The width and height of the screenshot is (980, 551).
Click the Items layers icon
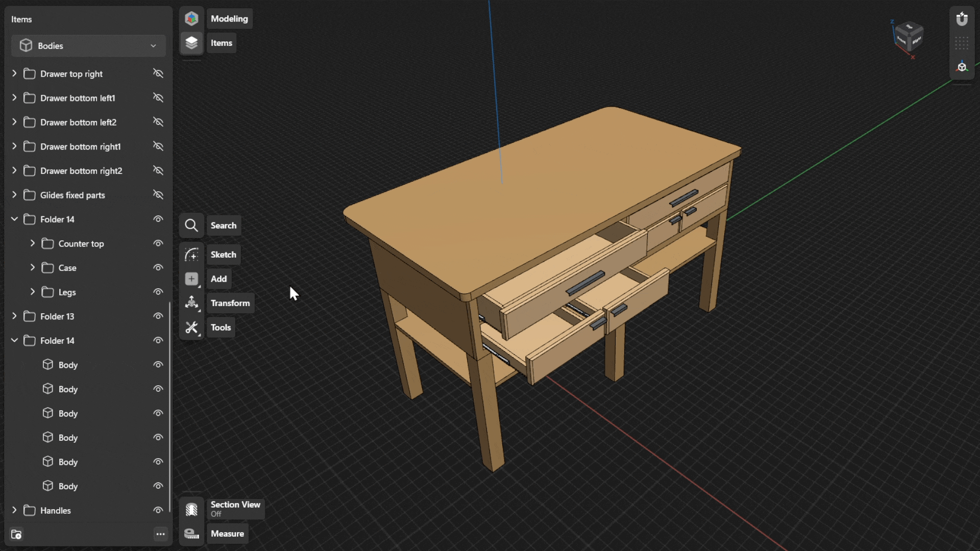(x=191, y=43)
